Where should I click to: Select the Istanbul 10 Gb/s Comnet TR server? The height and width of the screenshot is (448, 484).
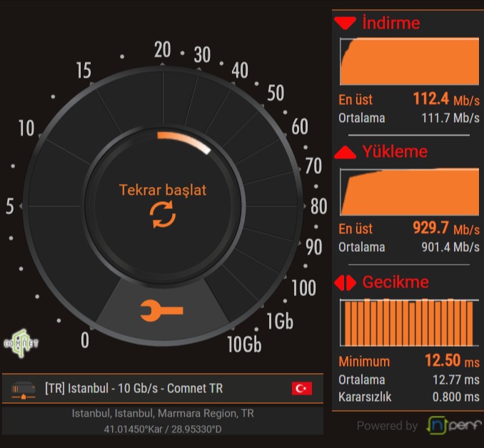click(163, 389)
